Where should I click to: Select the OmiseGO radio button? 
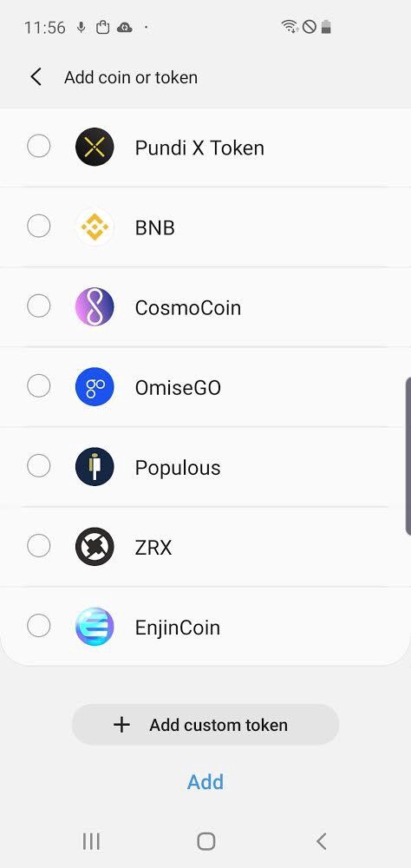click(x=39, y=386)
